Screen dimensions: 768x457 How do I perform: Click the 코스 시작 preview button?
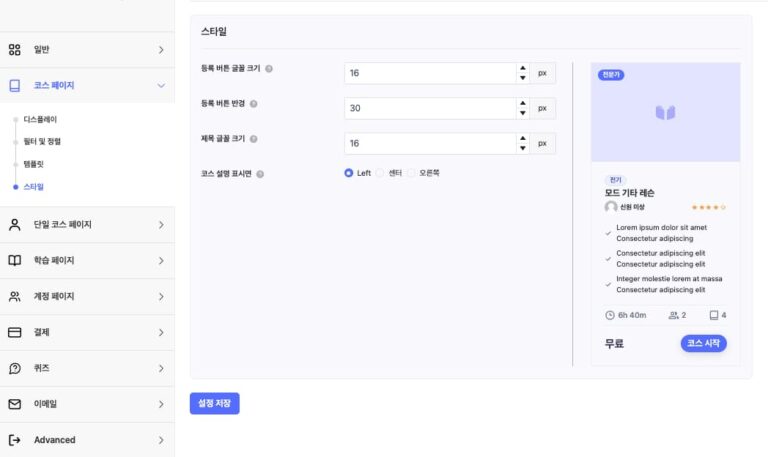(x=703, y=344)
